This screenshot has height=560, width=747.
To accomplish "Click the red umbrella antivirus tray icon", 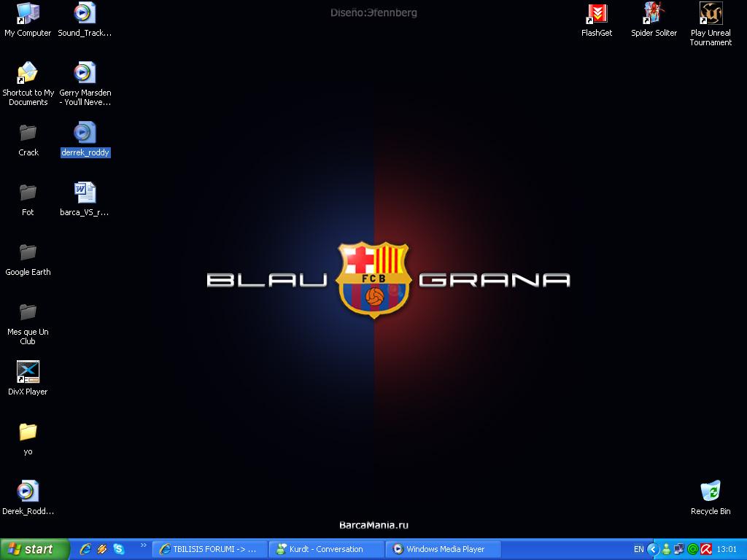I will pyautogui.click(x=706, y=550).
